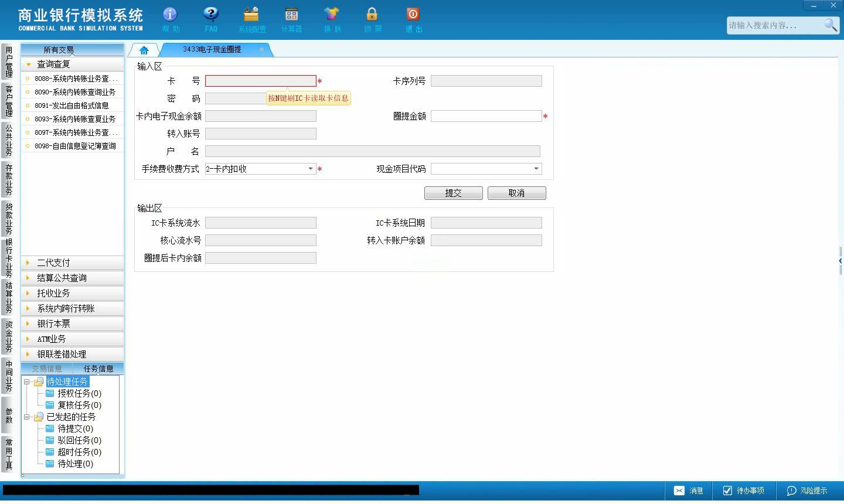Select folder icon of 待提交(0)
844x504 pixels.
[50, 428]
